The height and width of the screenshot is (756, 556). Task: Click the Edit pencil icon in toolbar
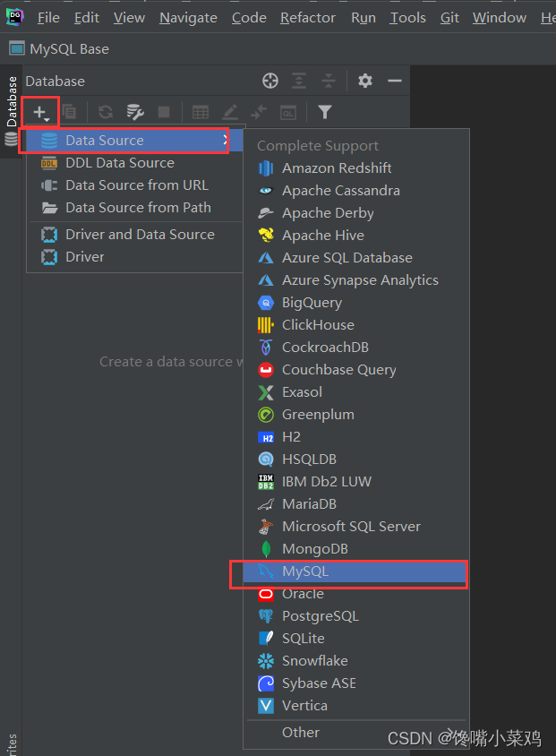(x=230, y=112)
